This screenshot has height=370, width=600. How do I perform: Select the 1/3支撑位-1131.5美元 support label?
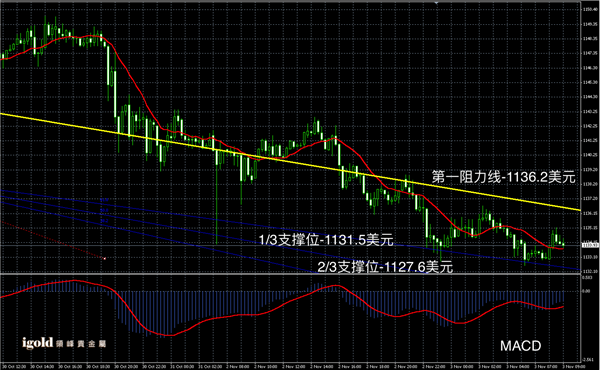tap(326, 240)
